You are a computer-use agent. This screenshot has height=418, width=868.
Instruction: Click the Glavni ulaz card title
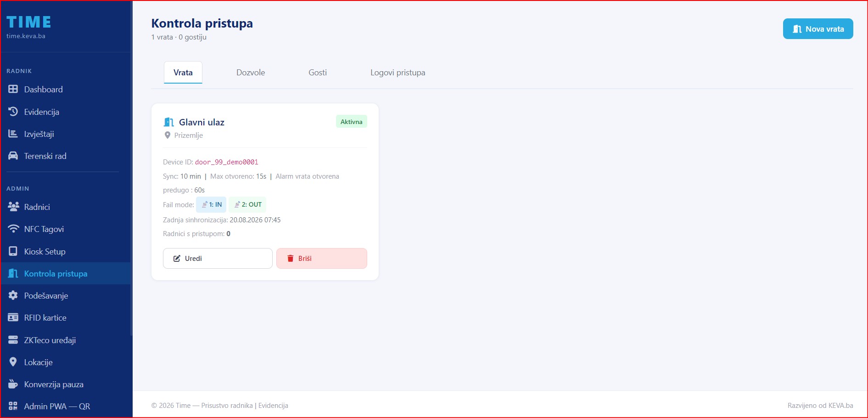202,122
